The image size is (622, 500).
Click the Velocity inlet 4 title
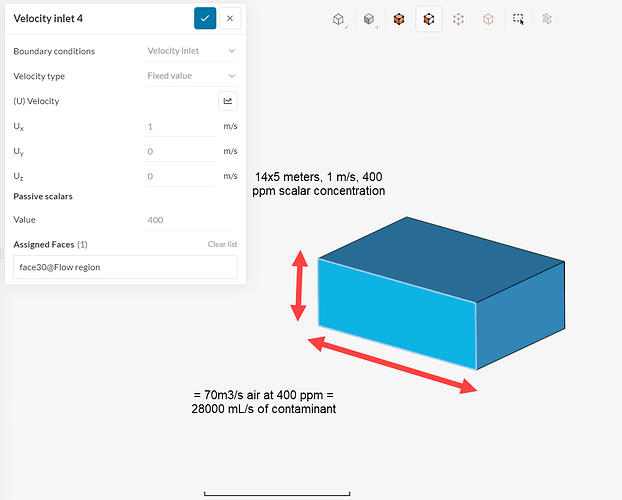click(48, 19)
